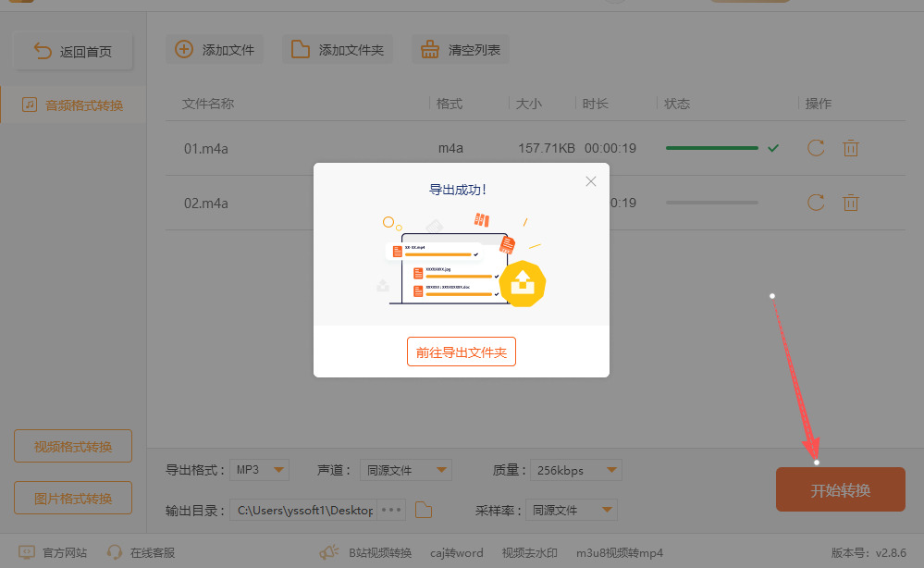Viewport: 924px width, 568px height.
Task: Click the 在线客服 link text
Action: coord(153,552)
